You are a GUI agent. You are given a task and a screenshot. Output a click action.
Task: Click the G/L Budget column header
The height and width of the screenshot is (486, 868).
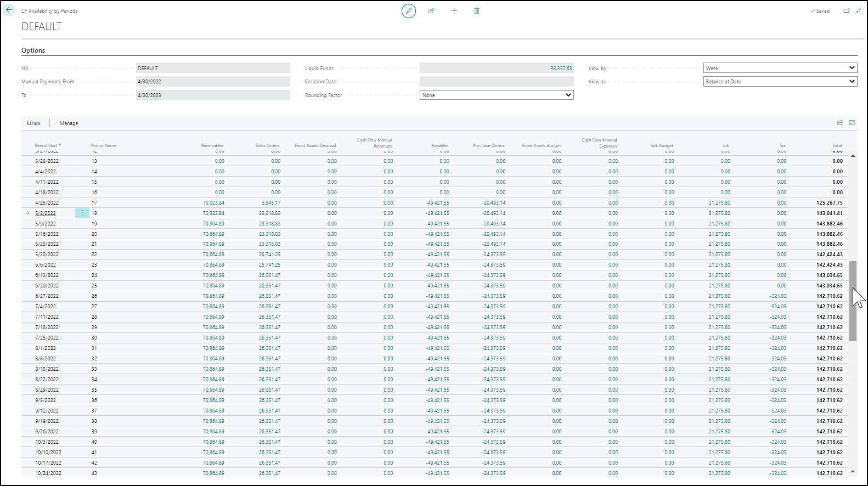[x=662, y=145]
